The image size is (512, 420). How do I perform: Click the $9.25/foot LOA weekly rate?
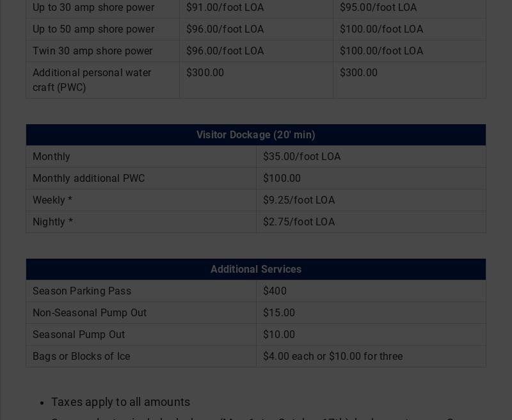tap(299, 200)
